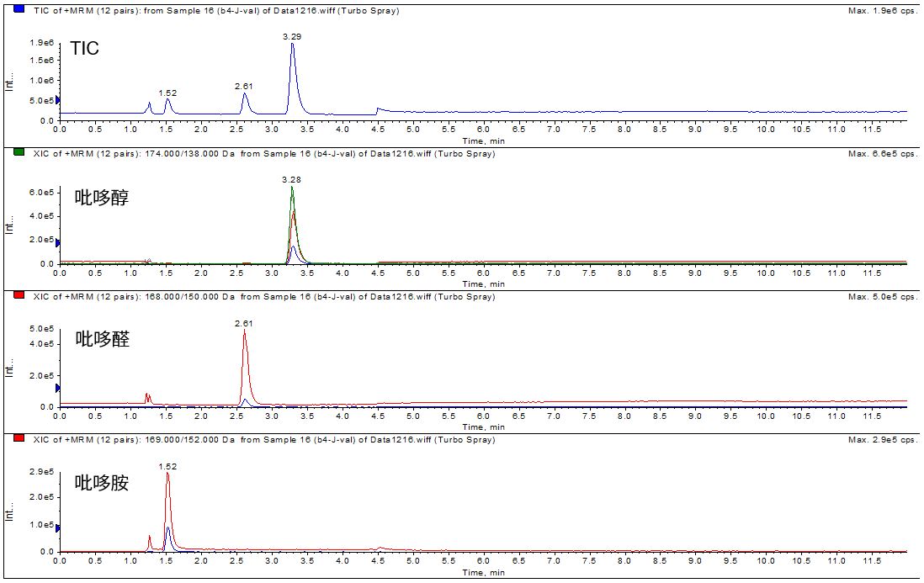
Task: Click the 1.52 peak label in the 吡哆胺 pane
Action: [167, 465]
